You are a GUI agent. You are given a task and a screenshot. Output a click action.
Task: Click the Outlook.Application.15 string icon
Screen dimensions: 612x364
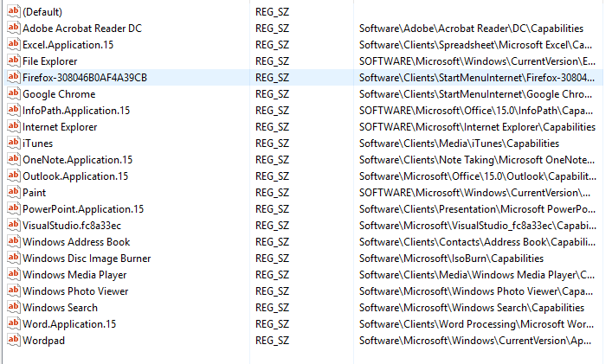[x=13, y=176]
